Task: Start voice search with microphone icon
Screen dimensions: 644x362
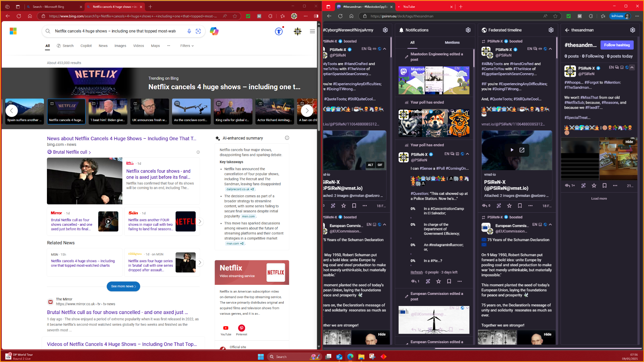Action: point(189,31)
